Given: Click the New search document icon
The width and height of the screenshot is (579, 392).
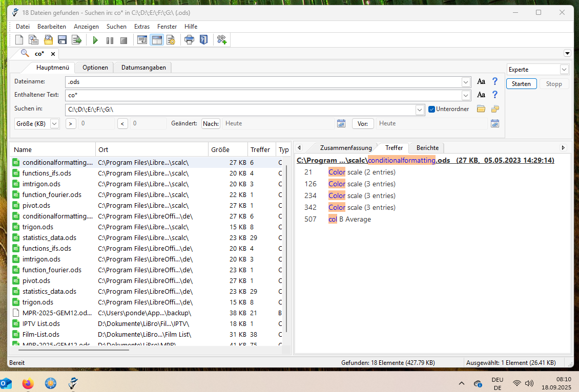Looking at the screenshot, I should click(19, 40).
